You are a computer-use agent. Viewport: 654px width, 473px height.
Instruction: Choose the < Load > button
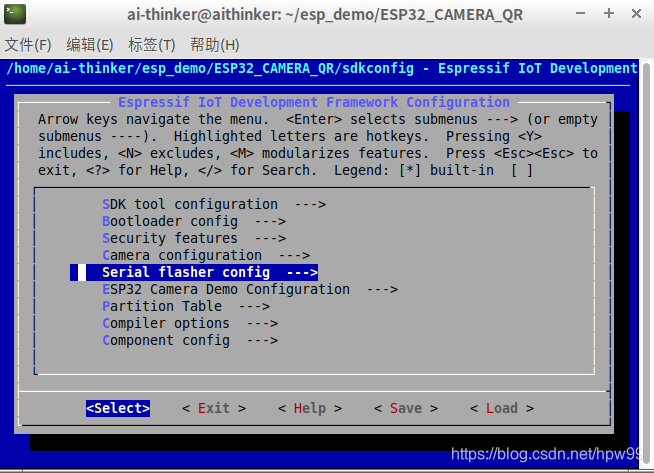[x=502, y=408]
